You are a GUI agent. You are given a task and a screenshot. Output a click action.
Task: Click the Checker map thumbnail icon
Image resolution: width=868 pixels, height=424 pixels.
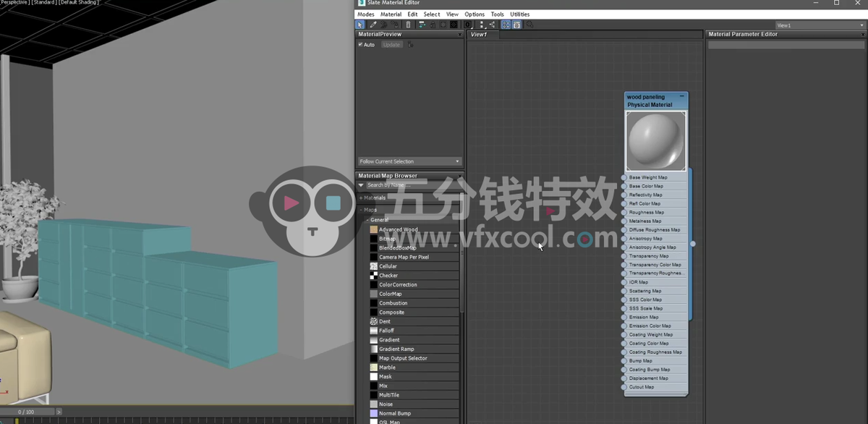(374, 276)
